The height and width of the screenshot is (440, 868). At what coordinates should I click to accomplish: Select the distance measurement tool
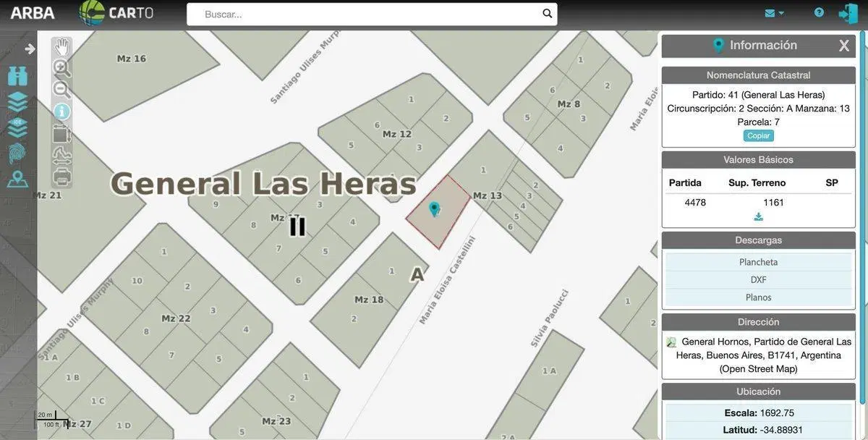coord(61,154)
